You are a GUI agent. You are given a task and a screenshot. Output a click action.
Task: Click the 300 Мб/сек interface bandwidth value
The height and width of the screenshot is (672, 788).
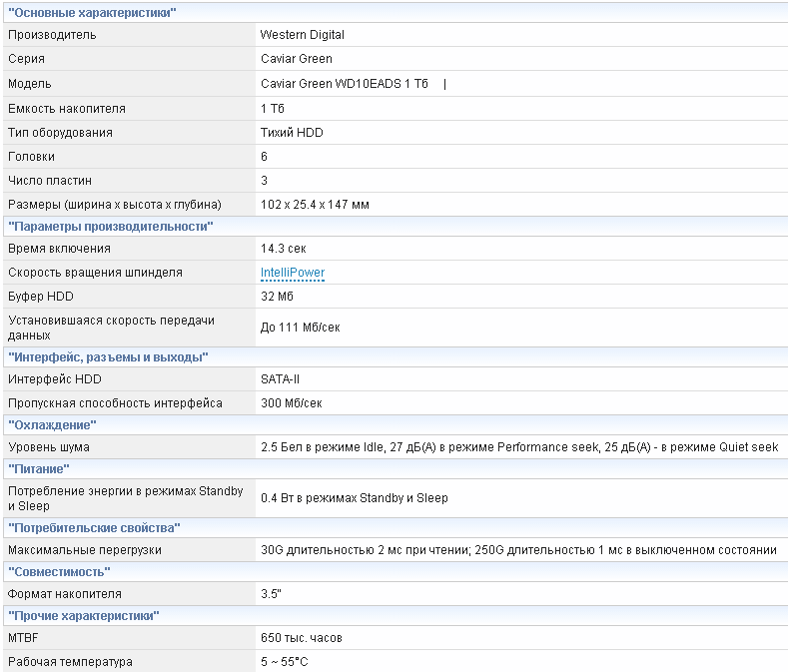[x=291, y=403]
